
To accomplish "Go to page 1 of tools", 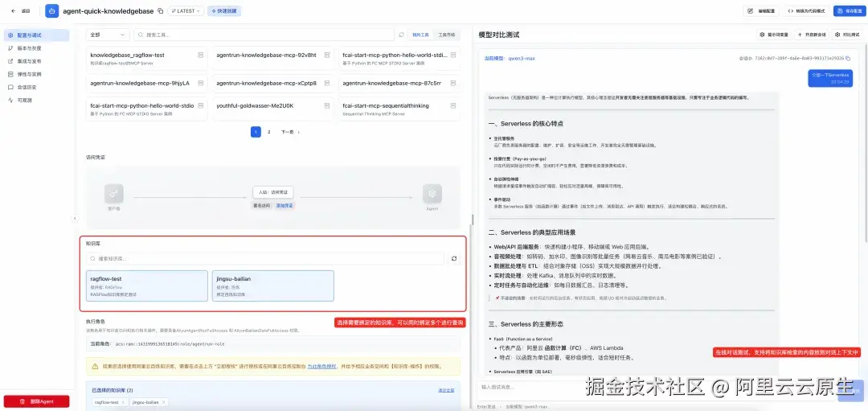I will [256, 132].
